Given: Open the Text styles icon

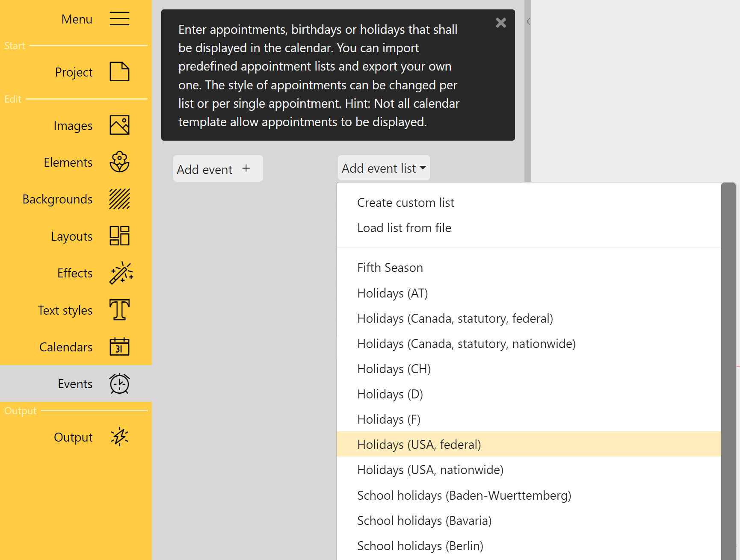Looking at the screenshot, I should tap(119, 310).
